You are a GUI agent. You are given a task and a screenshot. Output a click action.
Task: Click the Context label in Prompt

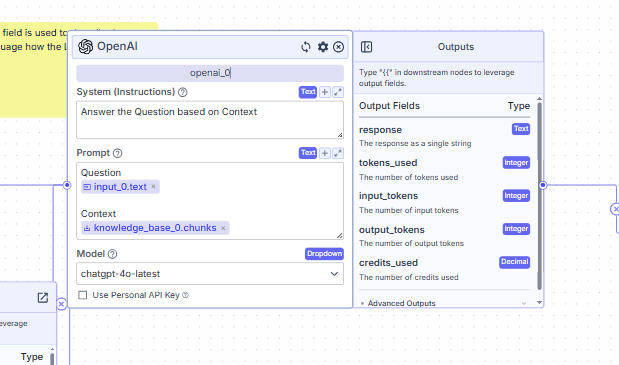[x=98, y=214]
